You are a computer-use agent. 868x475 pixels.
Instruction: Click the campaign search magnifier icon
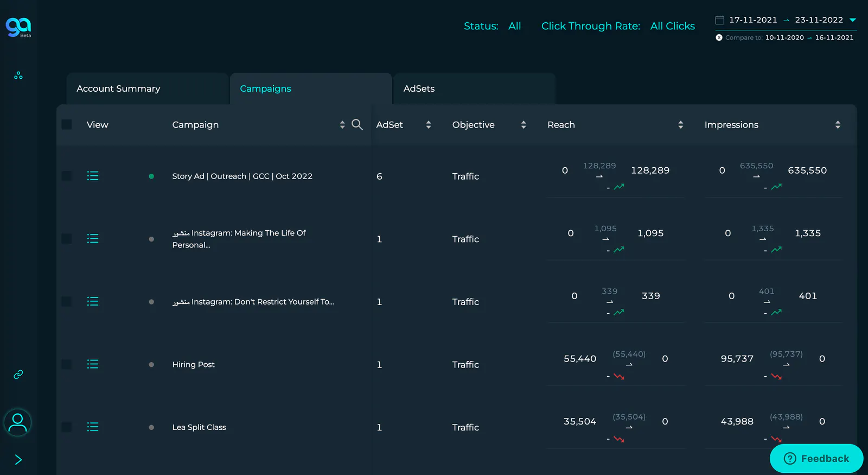[x=357, y=124]
